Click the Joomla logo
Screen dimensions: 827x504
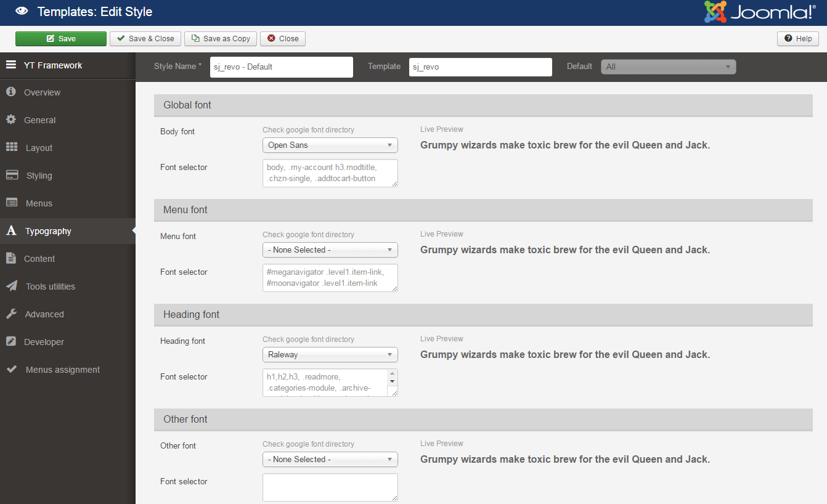760,12
